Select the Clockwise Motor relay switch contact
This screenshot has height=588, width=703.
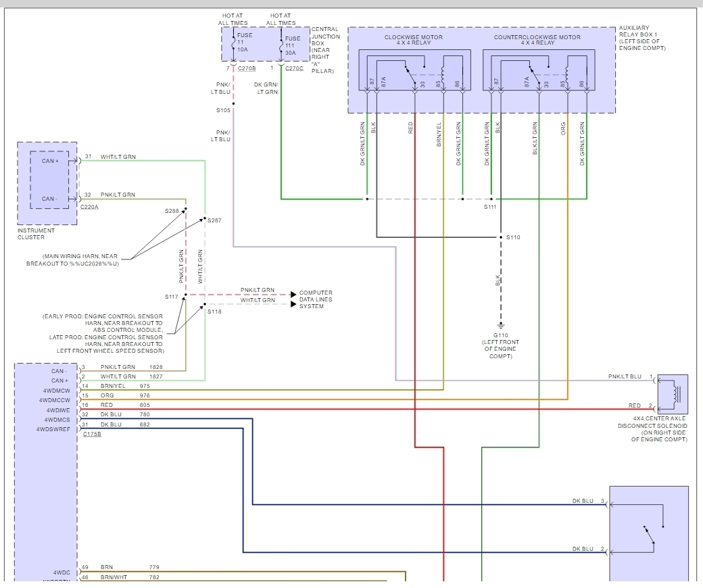pos(410,74)
